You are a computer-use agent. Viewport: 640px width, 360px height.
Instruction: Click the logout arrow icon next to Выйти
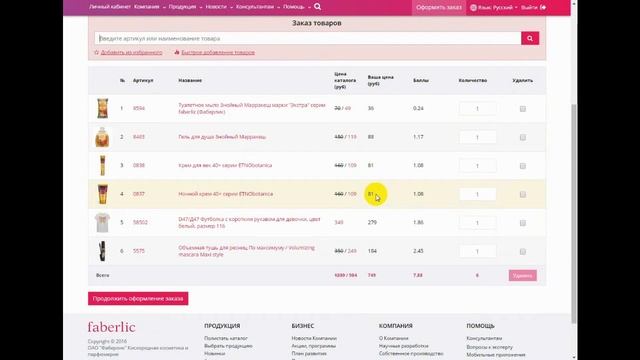tap(543, 7)
